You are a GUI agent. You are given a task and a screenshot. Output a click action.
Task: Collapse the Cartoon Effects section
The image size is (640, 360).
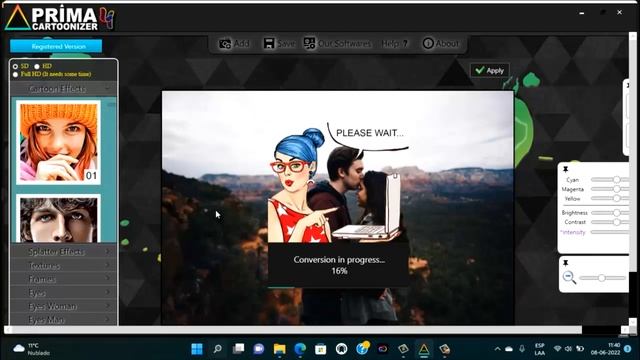(x=64, y=89)
